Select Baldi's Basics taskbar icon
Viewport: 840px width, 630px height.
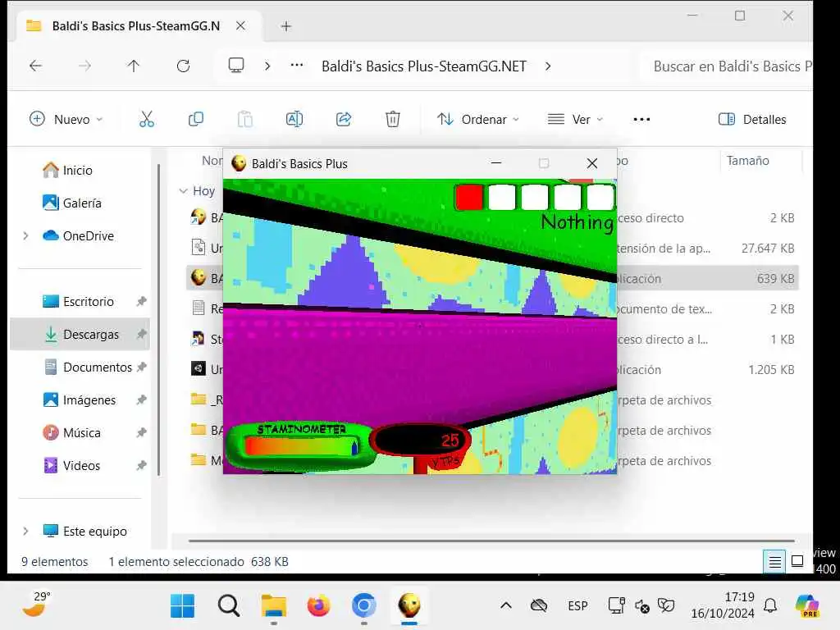409,606
